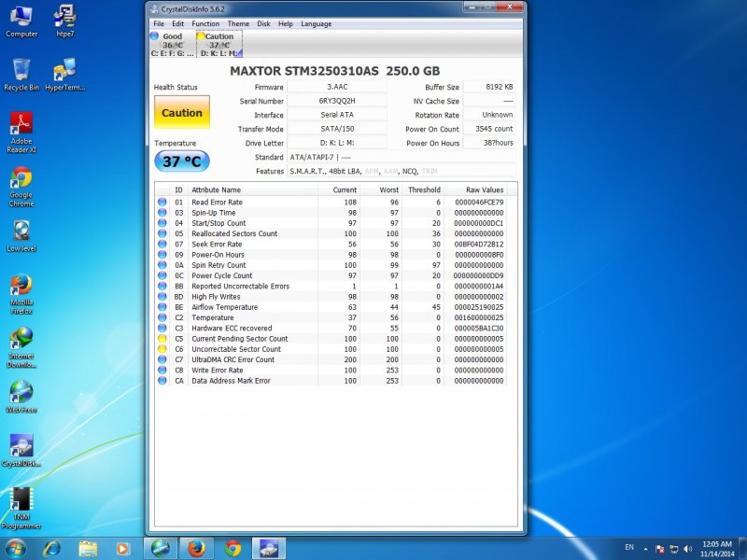Select the Seek Error Rate row
Screen dimensions: 747x560
click(331, 244)
